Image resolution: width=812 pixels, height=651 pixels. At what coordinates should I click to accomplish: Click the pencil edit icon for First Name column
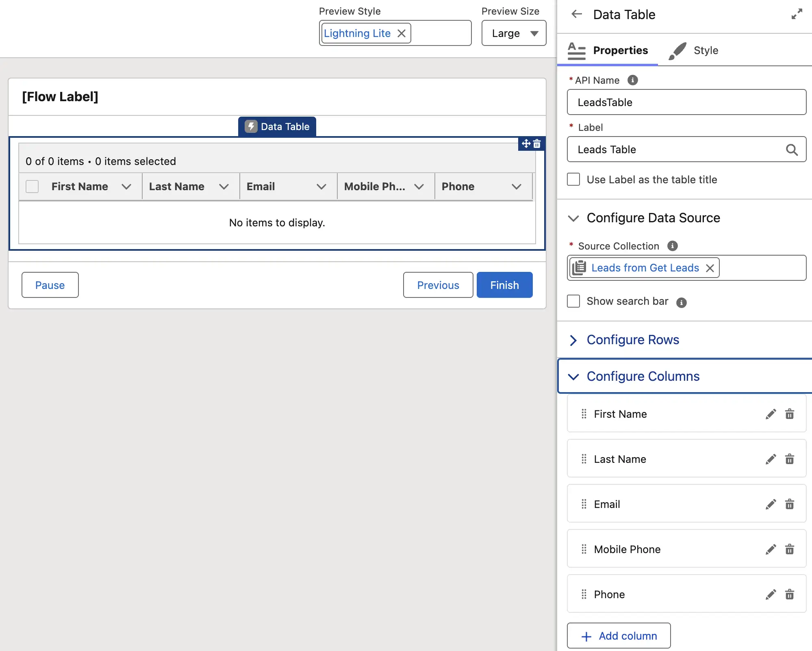click(x=771, y=414)
